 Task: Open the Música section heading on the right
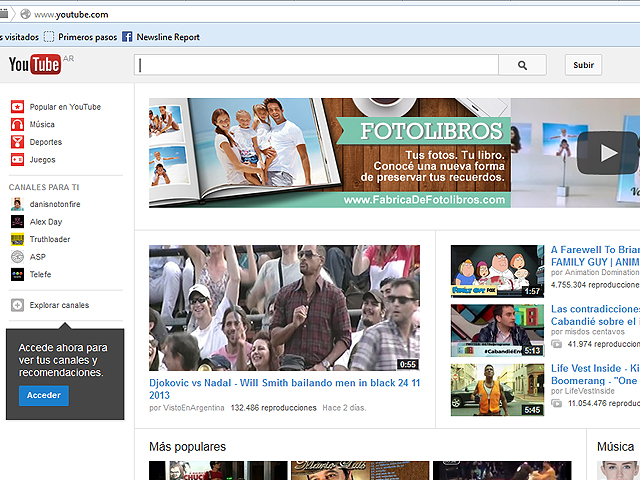point(616,447)
